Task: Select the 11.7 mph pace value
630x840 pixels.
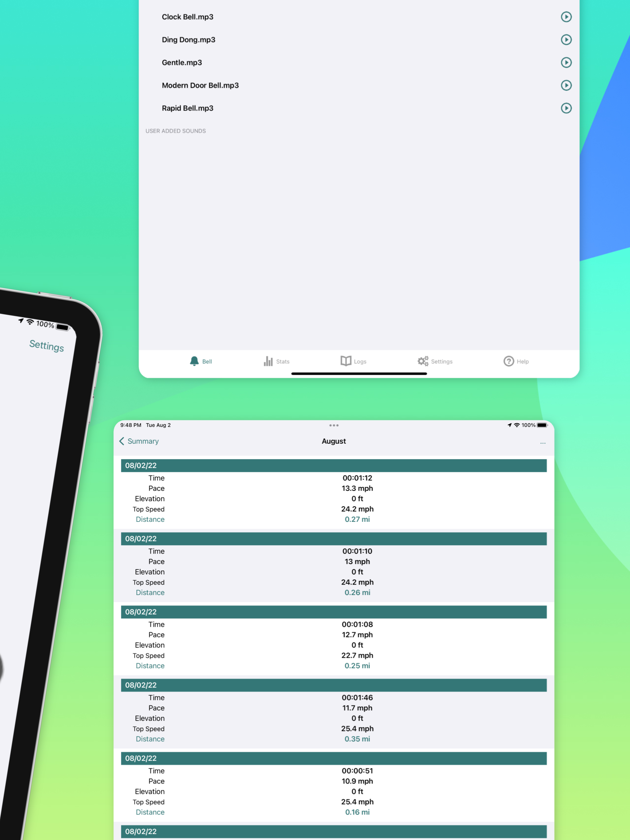Action: [x=357, y=708]
